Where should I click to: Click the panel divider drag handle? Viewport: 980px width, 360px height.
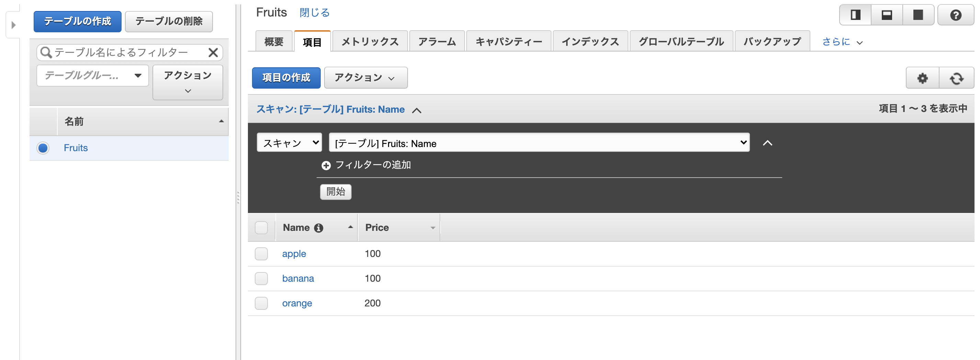tap(238, 197)
